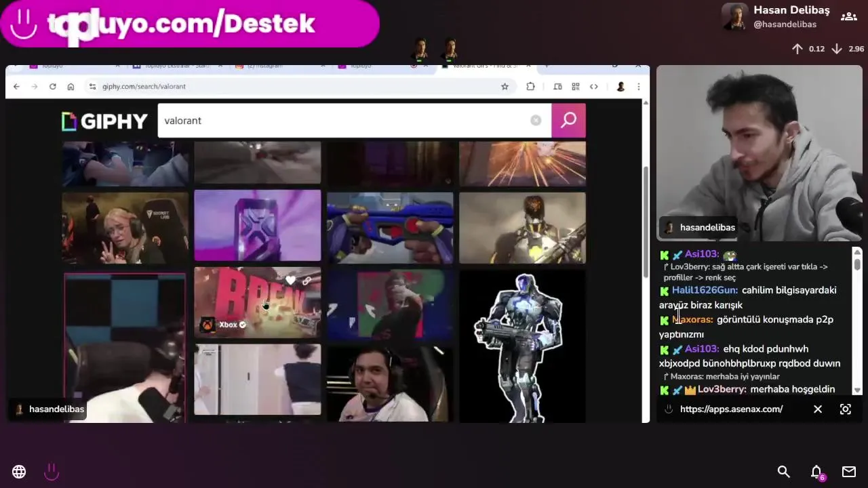Close the apps.asenax.com panel

coord(818,409)
